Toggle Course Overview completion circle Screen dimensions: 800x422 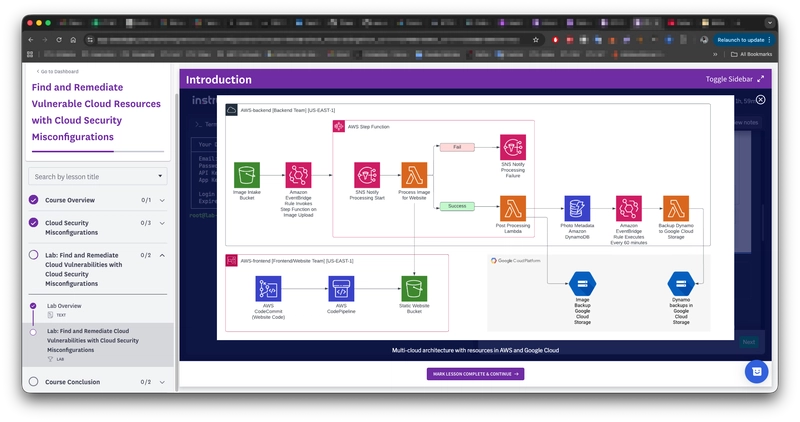point(34,200)
